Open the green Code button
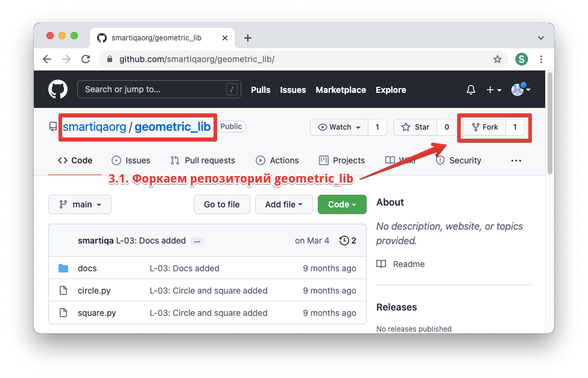 tap(341, 204)
